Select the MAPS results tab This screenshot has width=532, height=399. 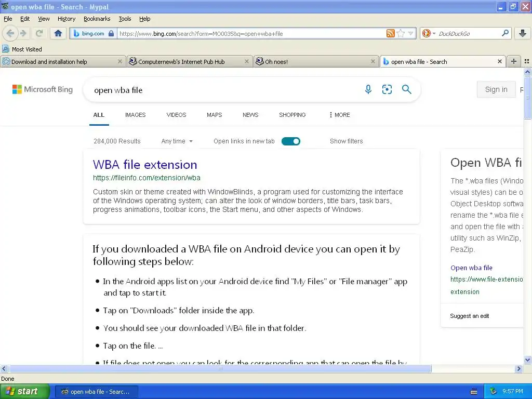(214, 115)
